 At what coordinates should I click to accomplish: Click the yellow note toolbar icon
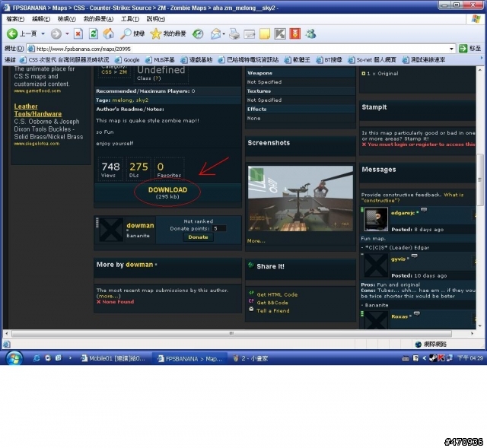click(x=265, y=33)
